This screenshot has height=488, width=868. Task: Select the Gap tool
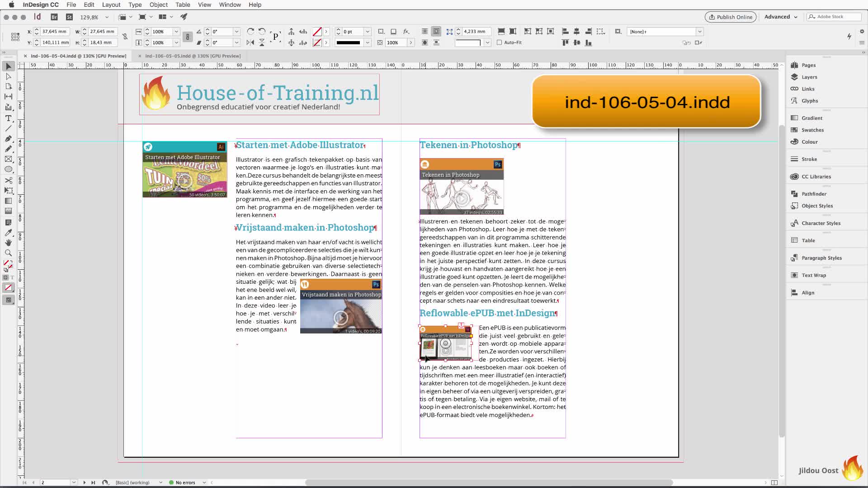[x=8, y=96]
